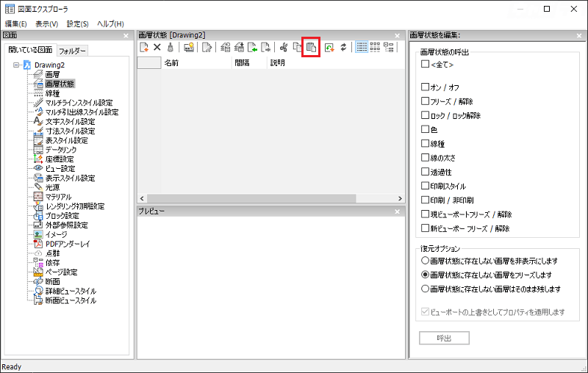Check the <全て> checkbox
Image resolution: width=588 pixels, height=373 pixels.
pyautogui.click(x=425, y=64)
